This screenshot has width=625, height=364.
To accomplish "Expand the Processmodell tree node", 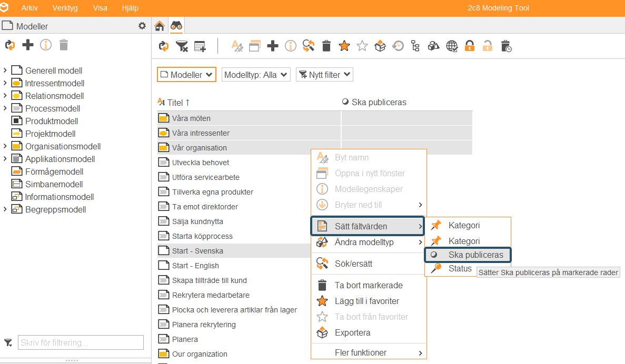I will [x=5, y=108].
